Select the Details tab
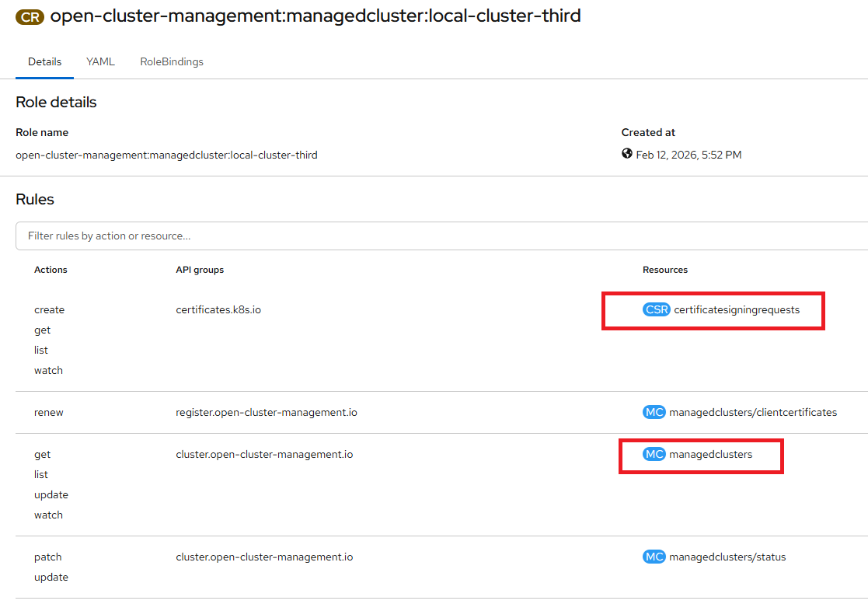This screenshot has height=604, width=868. (x=44, y=62)
